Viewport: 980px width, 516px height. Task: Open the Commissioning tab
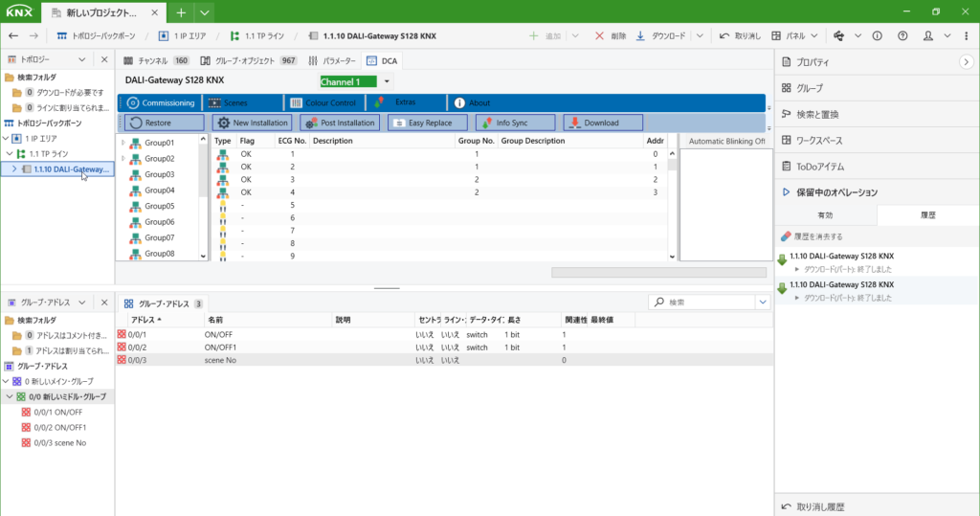[161, 102]
